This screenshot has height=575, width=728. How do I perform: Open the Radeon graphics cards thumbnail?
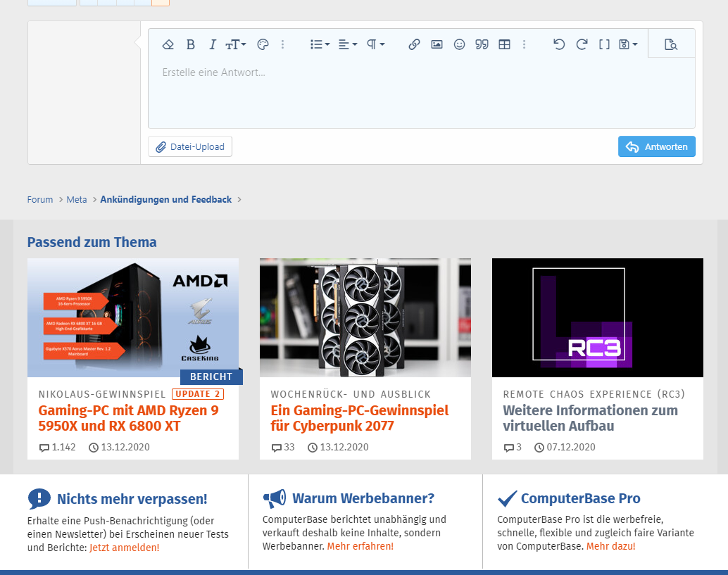365,317
